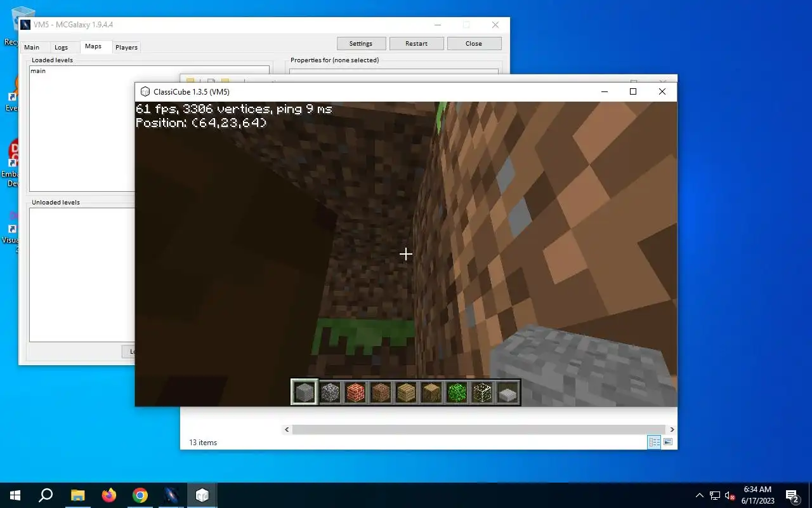This screenshot has width=812, height=508.
Task: Show hidden system tray icons
Action: [700, 495]
